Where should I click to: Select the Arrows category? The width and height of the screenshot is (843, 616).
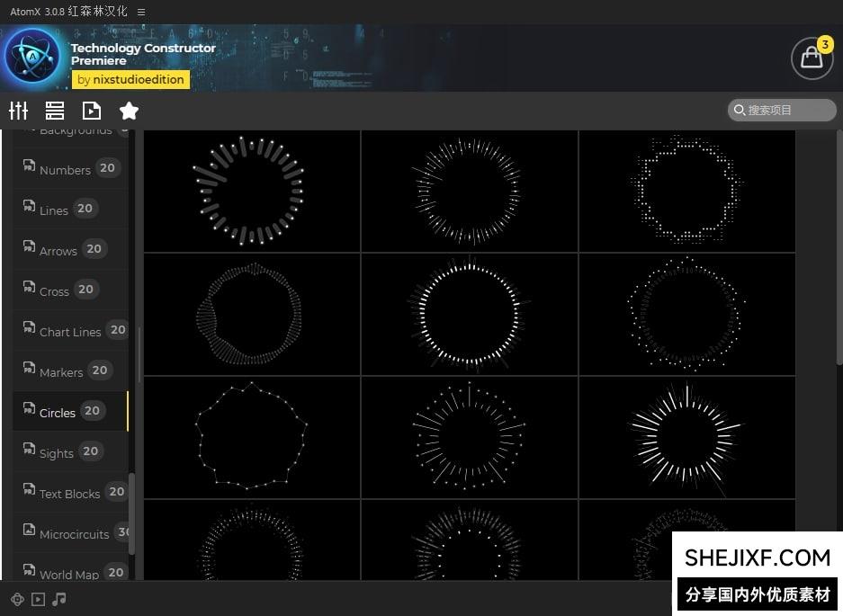58,250
